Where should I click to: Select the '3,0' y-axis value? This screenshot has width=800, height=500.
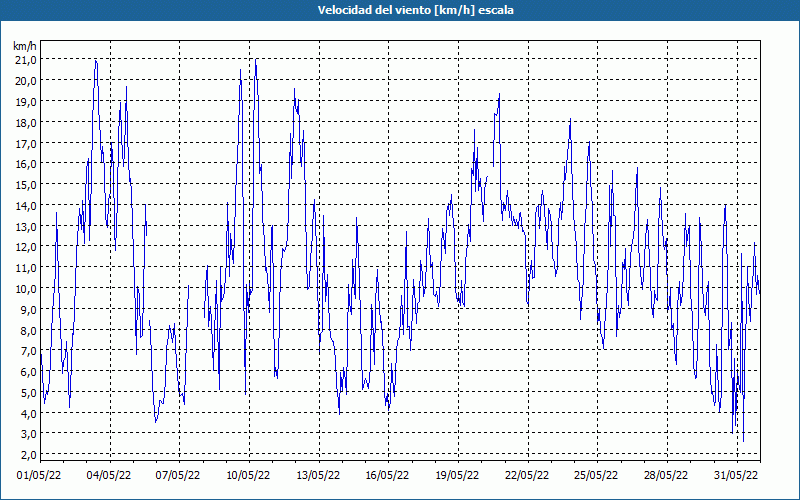pos(29,434)
